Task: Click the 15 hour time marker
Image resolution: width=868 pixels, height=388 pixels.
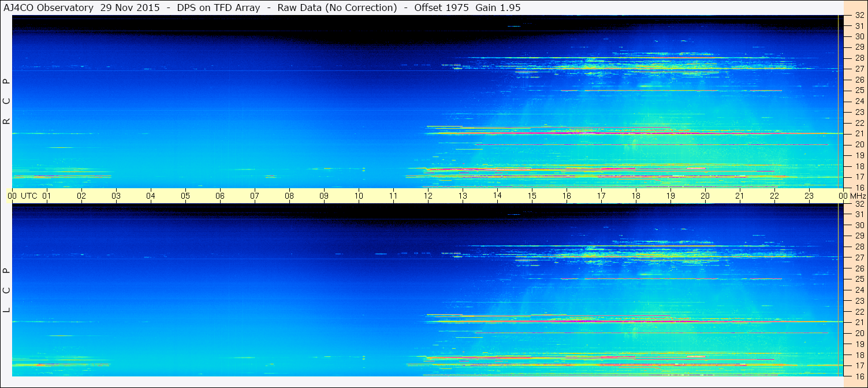Action: coord(532,196)
